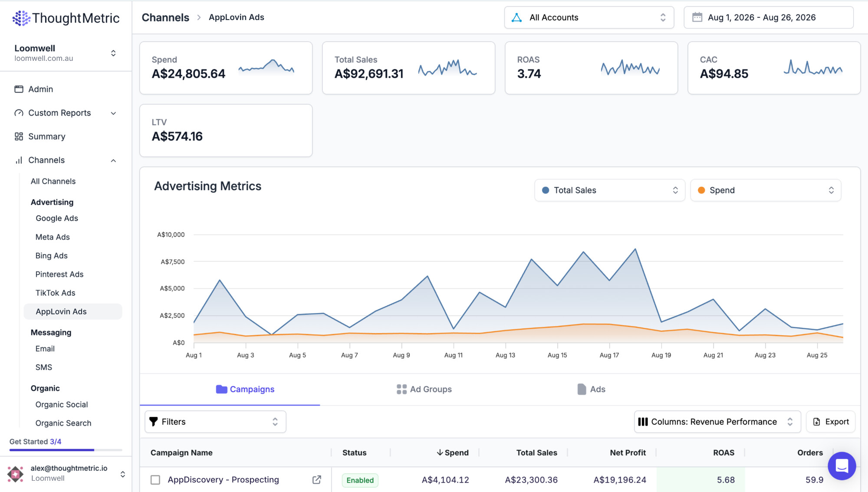This screenshot has height=492, width=868.
Task: Click the Spend sort arrow icon
Action: [440, 452]
